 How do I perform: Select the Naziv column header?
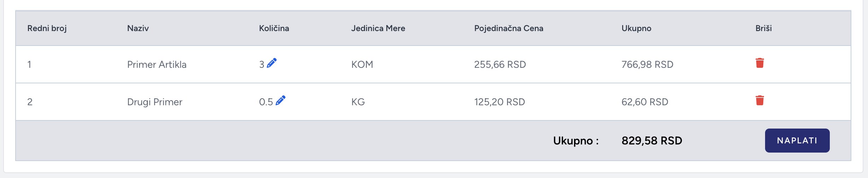click(x=138, y=28)
